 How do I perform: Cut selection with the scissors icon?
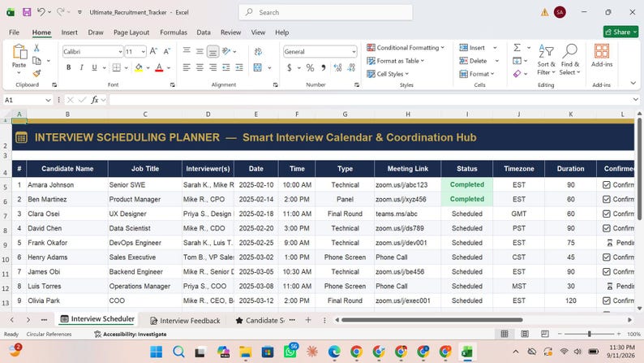click(36, 48)
